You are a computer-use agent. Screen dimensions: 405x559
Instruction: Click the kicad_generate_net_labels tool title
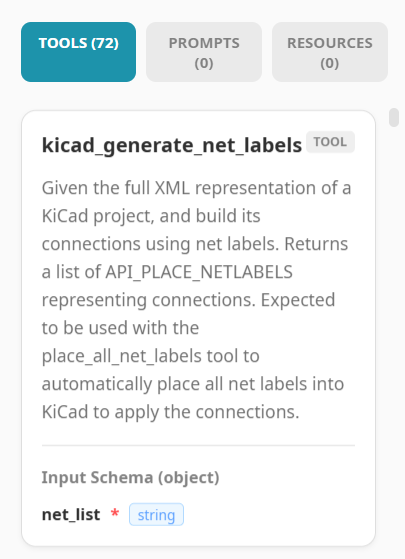[172, 145]
